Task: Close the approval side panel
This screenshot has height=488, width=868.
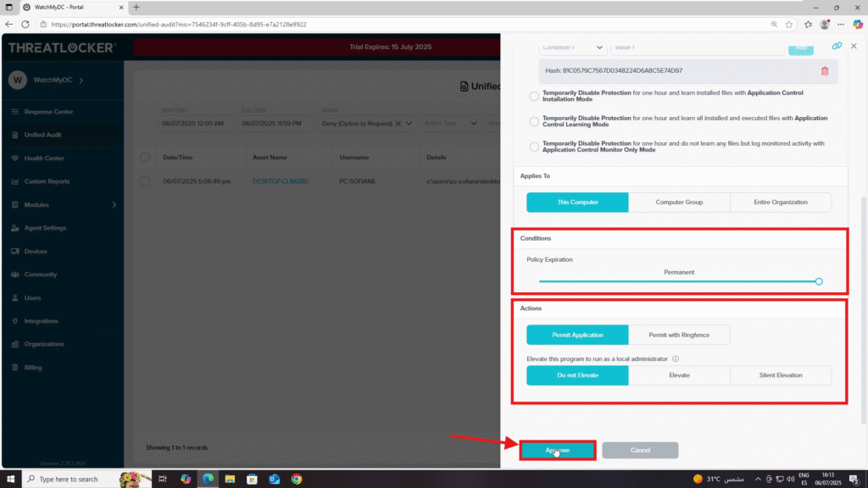Action: tap(854, 46)
